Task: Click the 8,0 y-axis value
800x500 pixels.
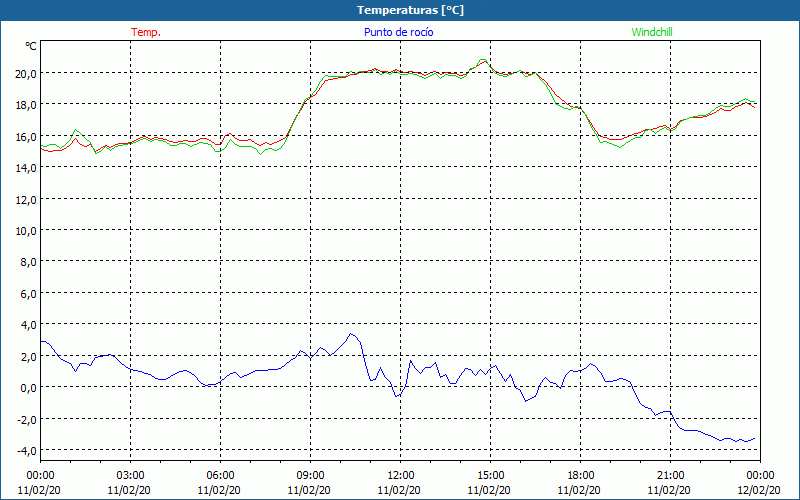Action: click(x=29, y=262)
